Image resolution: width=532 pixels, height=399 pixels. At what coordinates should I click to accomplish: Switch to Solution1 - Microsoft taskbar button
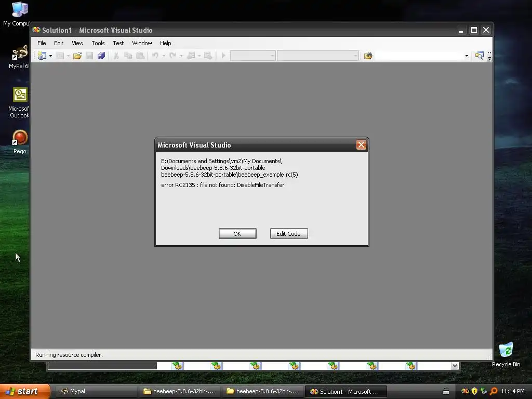pos(345,392)
